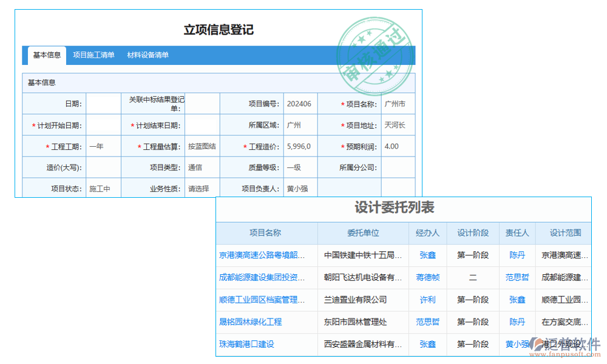Open the 质量等级 selector showing 一级
This screenshot has height=364, width=607.
(300, 167)
